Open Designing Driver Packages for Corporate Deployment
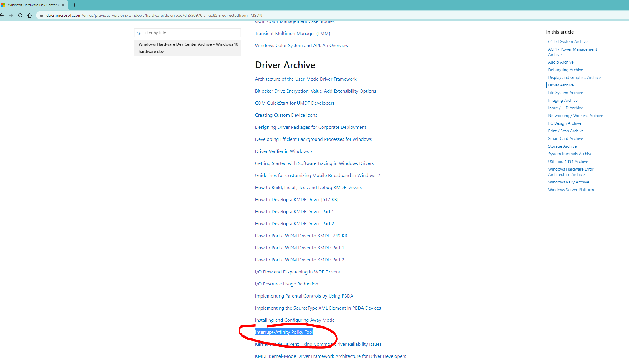This screenshot has height=364, width=629. (311, 127)
